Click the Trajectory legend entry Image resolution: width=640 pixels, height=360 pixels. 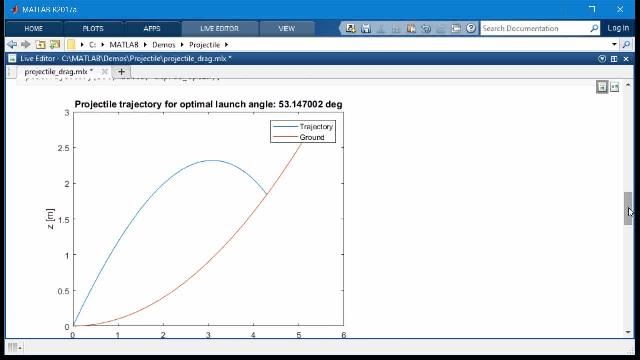point(304,127)
